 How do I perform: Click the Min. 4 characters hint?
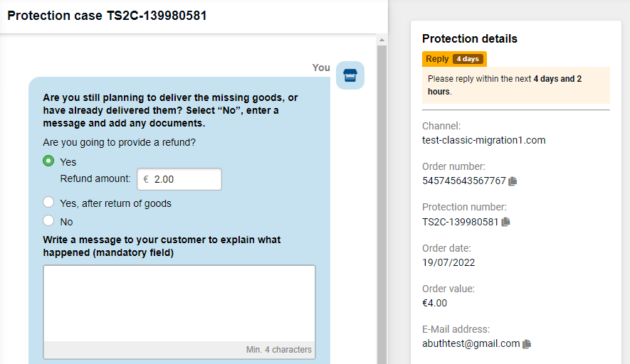[279, 350]
